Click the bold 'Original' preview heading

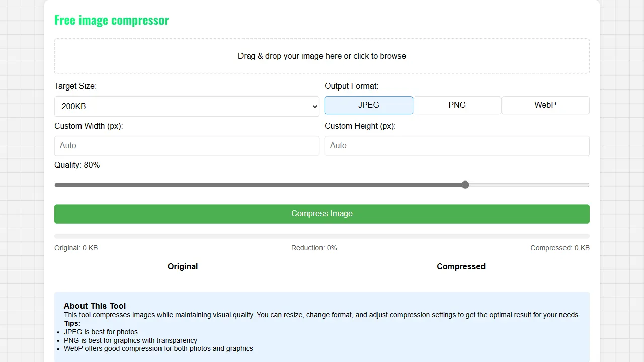[183, 267]
